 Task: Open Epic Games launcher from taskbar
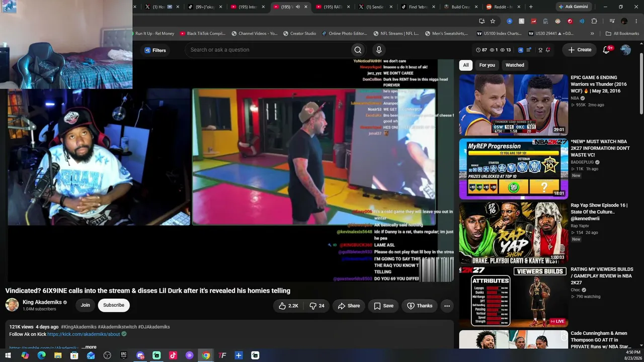[124, 355]
